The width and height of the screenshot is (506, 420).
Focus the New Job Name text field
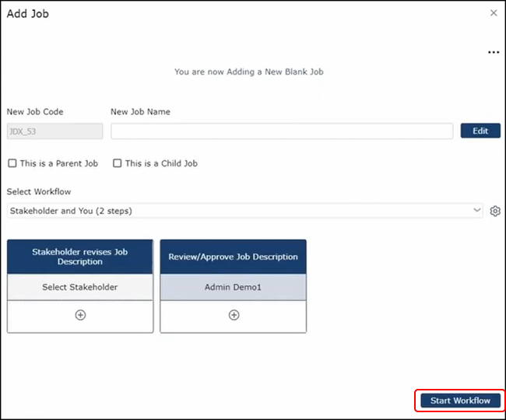pos(282,131)
